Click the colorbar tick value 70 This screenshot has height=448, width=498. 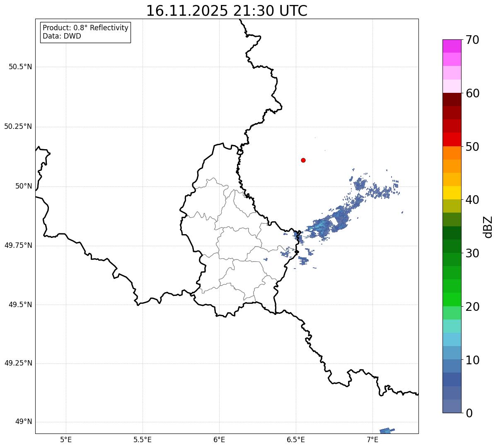pyautogui.click(x=472, y=40)
